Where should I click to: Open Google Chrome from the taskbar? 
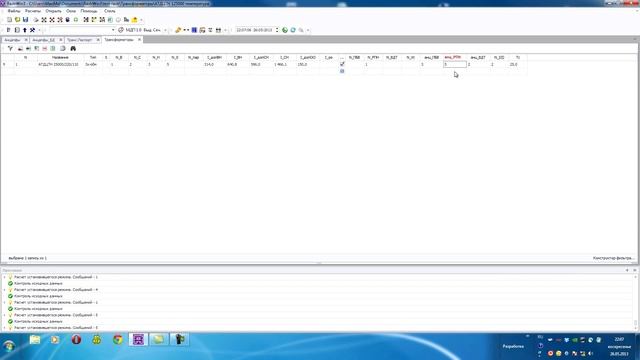pos(118,340)
